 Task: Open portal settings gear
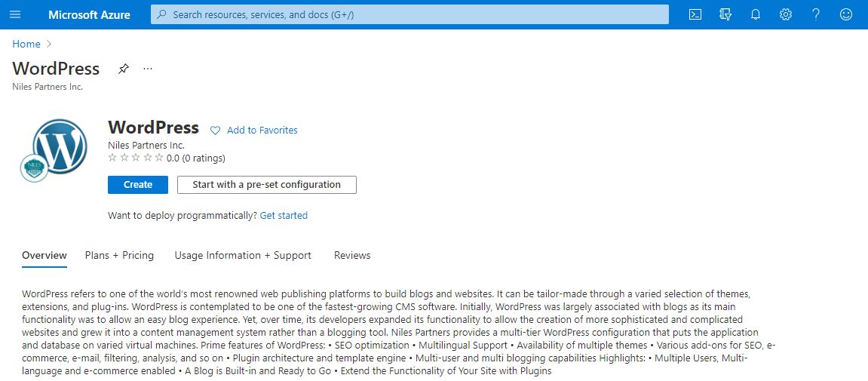click(786, 14)
